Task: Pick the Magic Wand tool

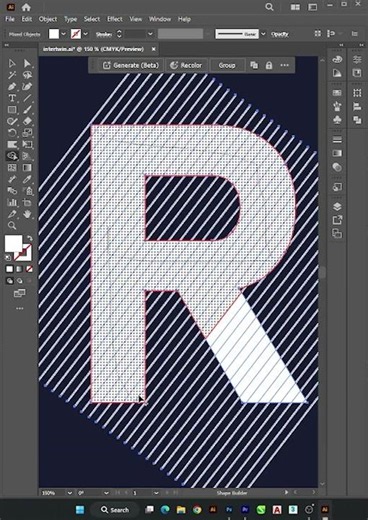Action: 12,75
